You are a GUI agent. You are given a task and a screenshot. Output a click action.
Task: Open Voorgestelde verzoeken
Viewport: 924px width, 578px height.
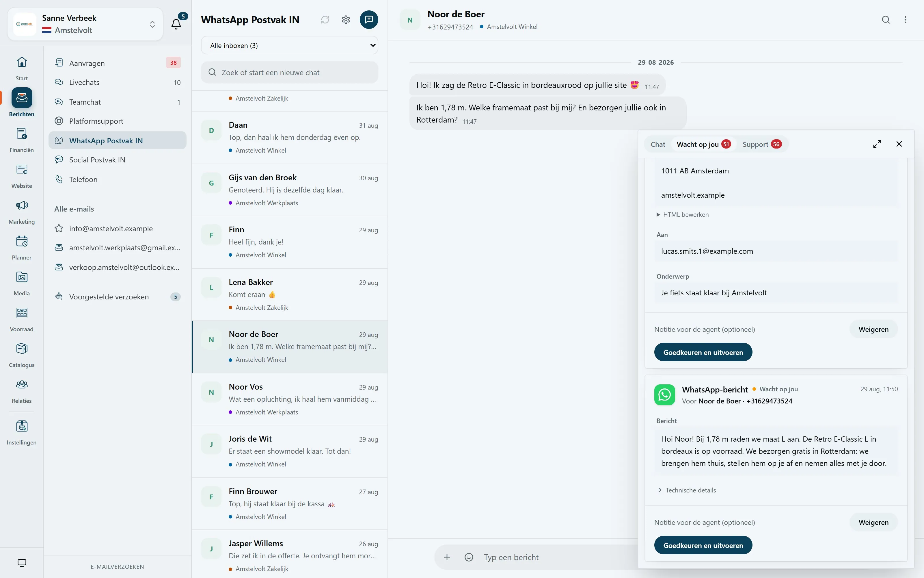[x=118, y=297]
